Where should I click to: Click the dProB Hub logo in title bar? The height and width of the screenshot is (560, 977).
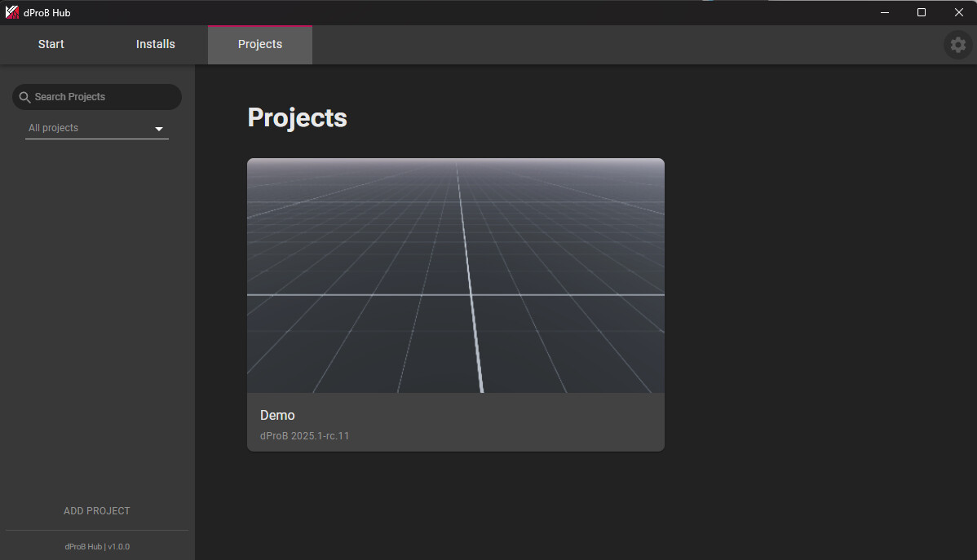tap(11, 12)
